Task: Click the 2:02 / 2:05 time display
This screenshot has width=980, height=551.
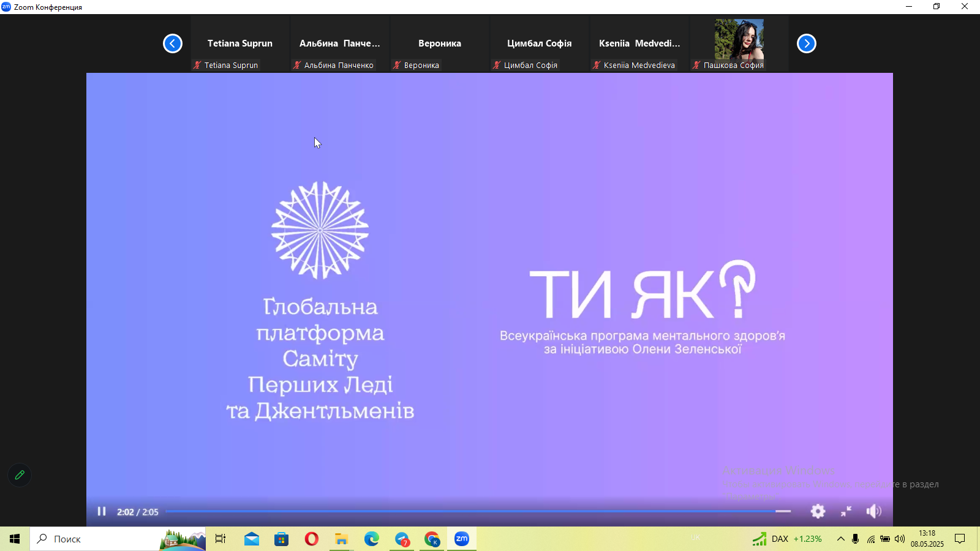Action: tap(138, 512)
